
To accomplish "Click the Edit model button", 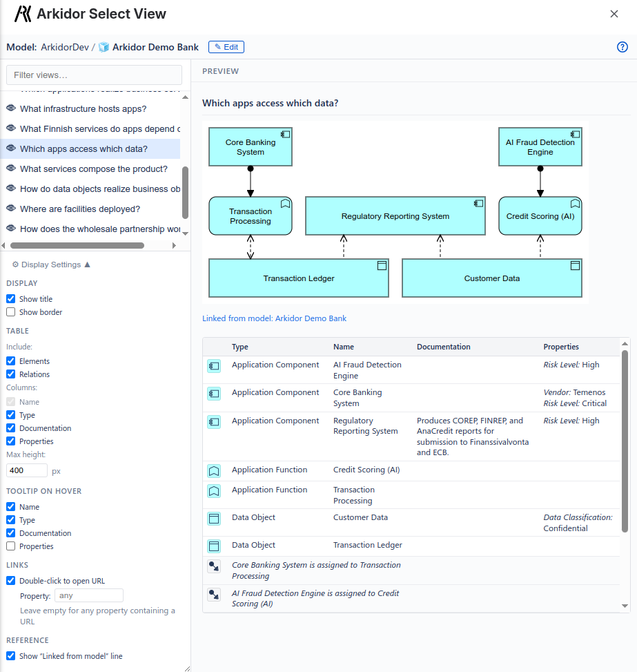I will point(226,47).
